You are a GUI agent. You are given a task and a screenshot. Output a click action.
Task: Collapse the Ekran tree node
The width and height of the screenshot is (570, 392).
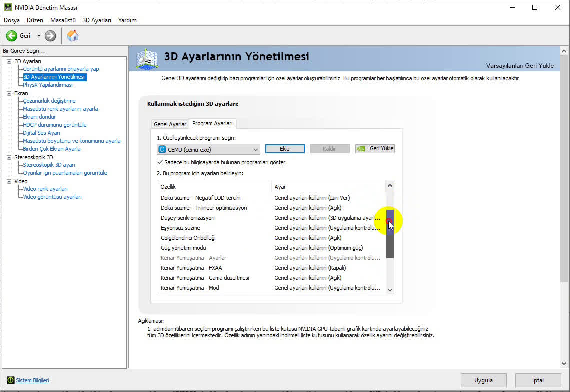[9, 93]
